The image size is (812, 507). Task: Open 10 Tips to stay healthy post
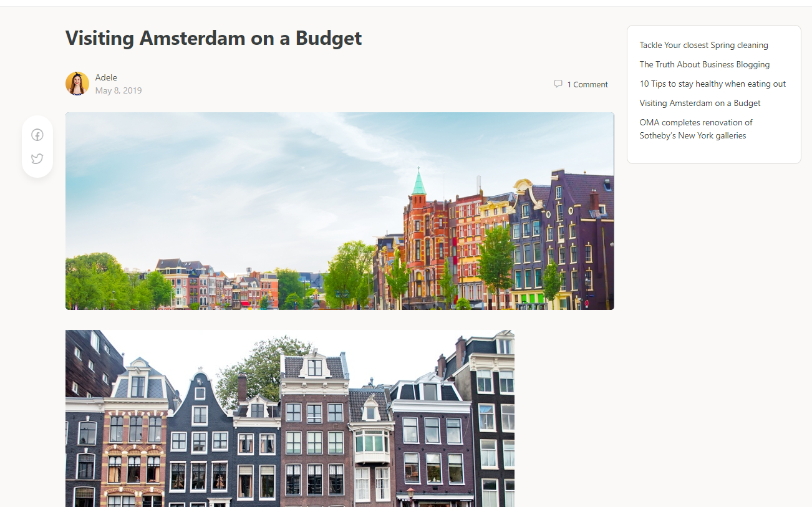[x=713, y=84]
